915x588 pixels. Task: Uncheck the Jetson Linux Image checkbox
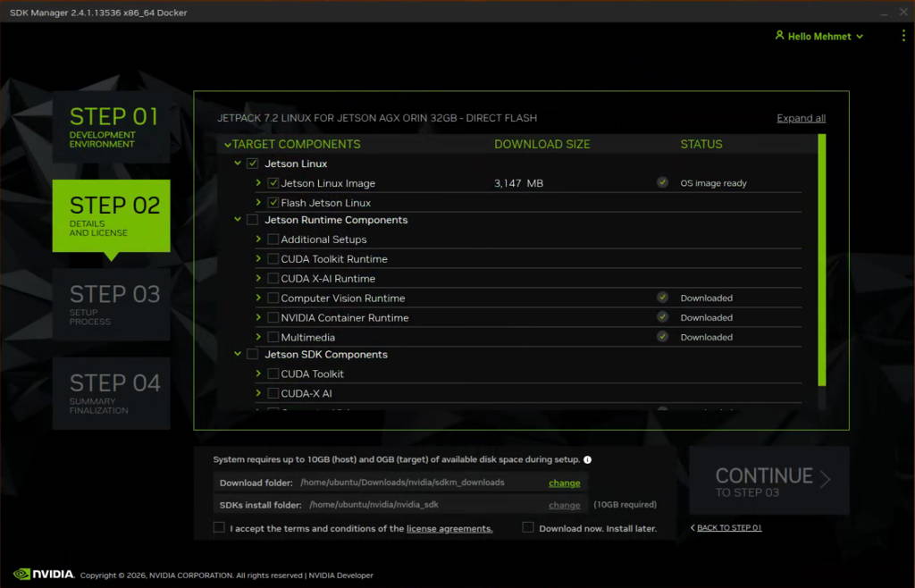pos(273,183)
